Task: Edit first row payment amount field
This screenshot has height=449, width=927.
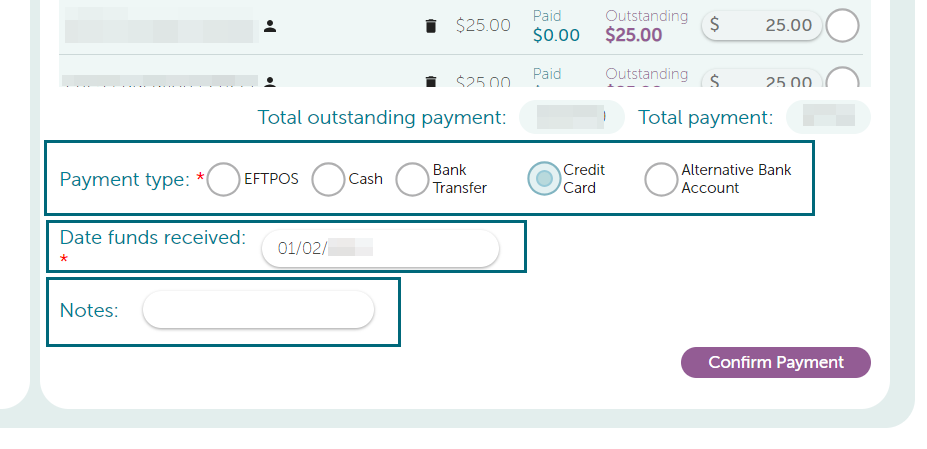Action: pyautogui.click(x=761, y=25)
